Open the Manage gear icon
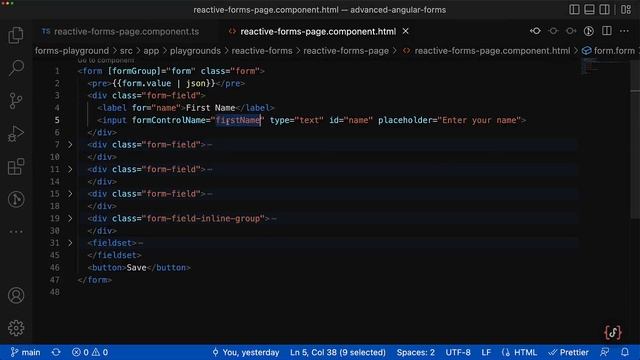 pos(16,328)
